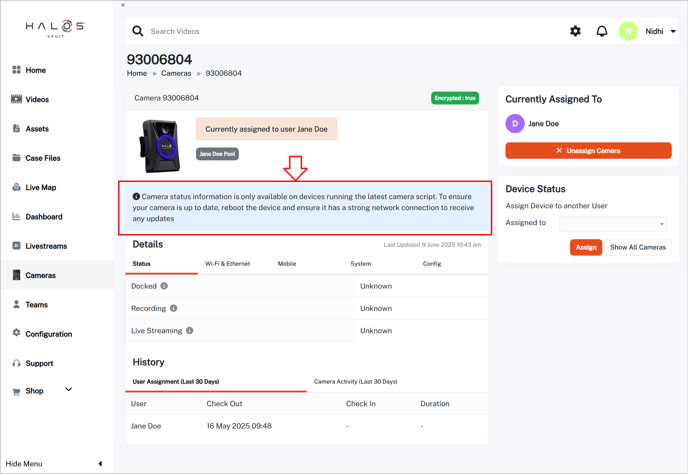The image size is (688, 474).
Task: Click the Home grid icon in sidebar
Action: (x=16, y=70)
